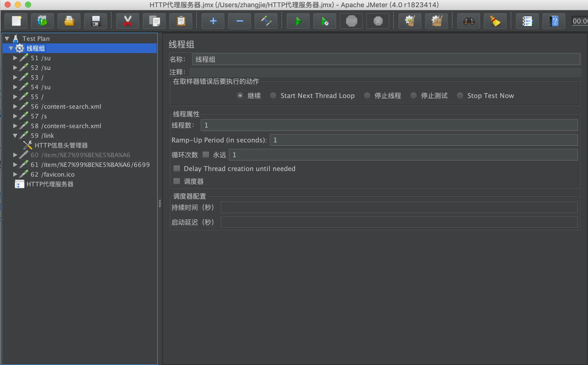This screenshot has width=588, height=365.
Task: Click the scissors Cut icon
Action: coord(128,21)
